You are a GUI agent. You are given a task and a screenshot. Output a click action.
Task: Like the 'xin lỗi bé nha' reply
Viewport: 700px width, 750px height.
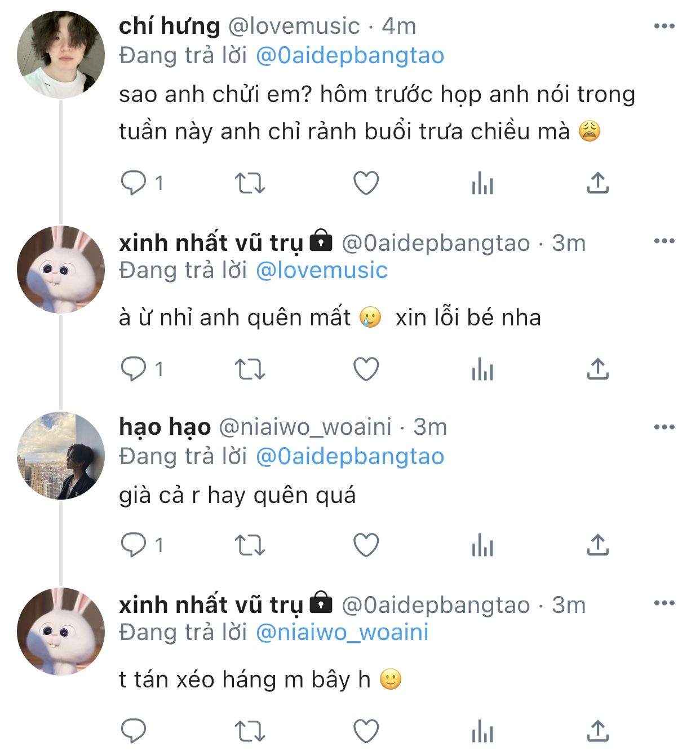click(x=366, y=369)
